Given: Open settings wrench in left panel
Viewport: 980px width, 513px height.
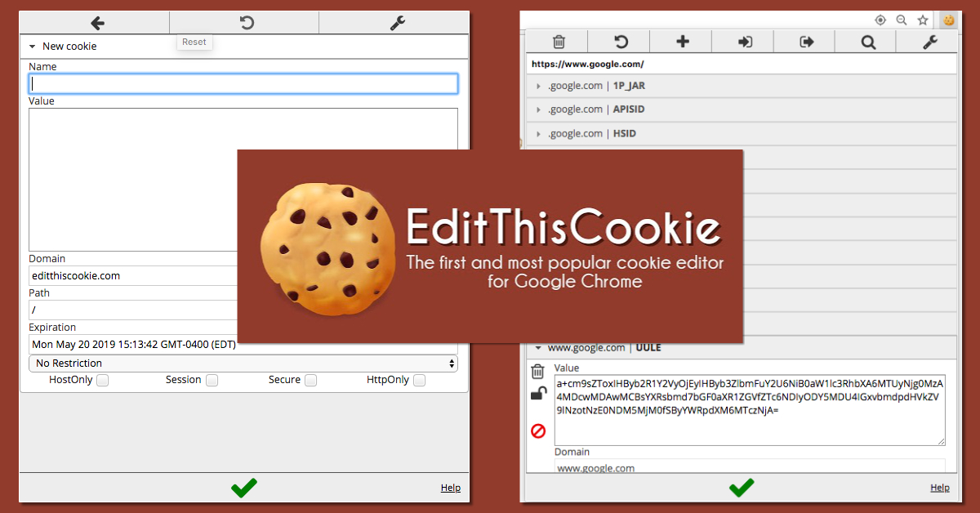Looking at the screenshot, I should pyautogui.click(x=398, y=23).
